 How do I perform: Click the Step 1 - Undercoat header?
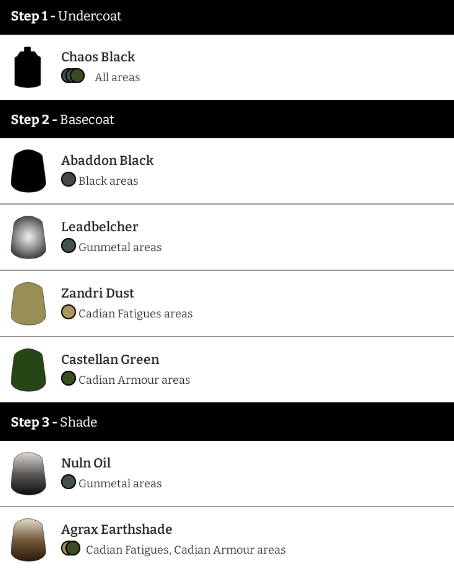coord(227,17)
